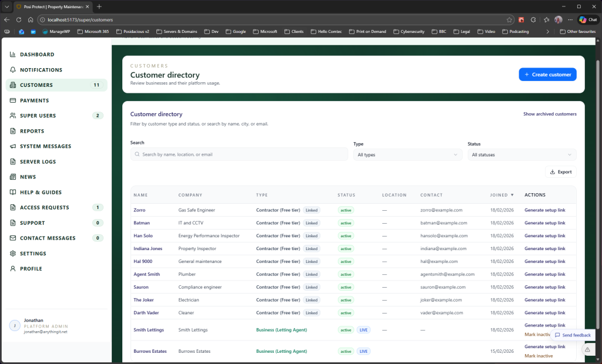The image size is (602, 364).
Task: Focus the customer search input field
Action: 239,154
